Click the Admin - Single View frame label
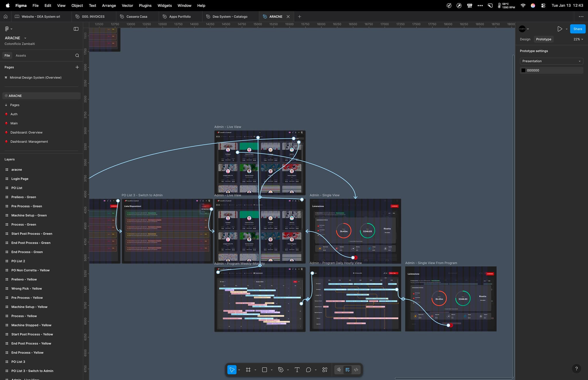588x380 pixels. tap(324, 195)
